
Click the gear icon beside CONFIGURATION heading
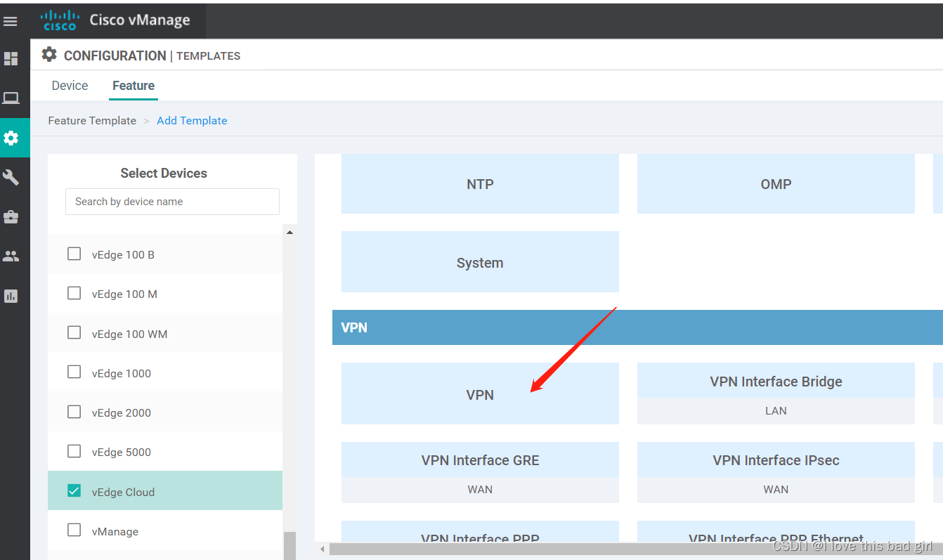48,55
